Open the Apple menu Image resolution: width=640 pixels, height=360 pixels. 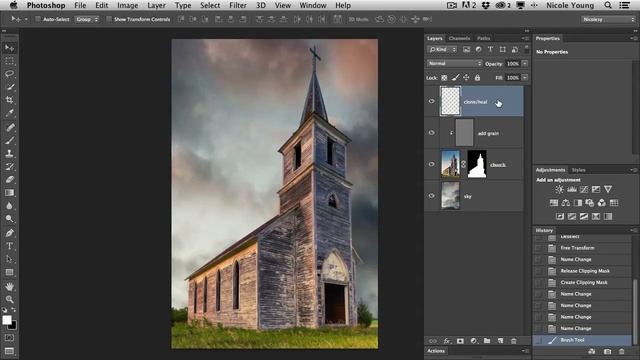[13, 5]
